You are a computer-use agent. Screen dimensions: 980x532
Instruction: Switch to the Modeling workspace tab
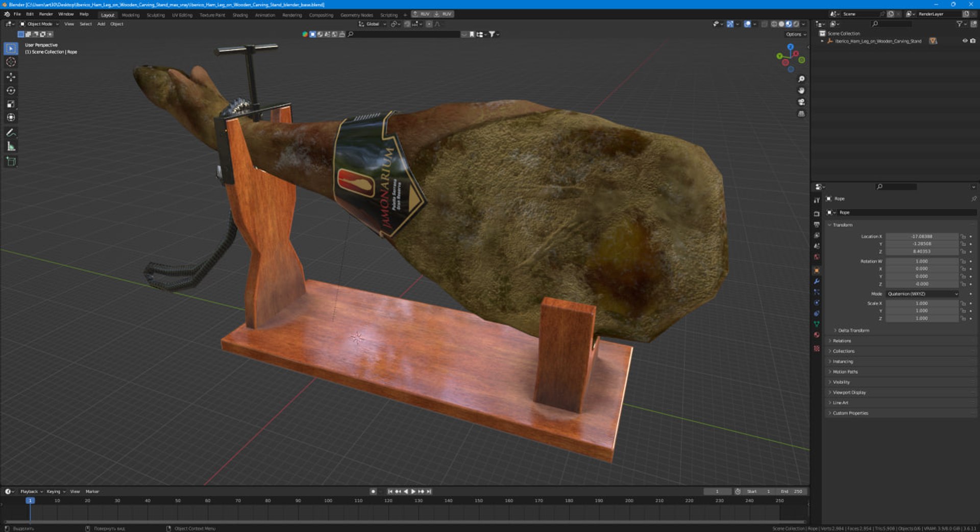point(131,15)
